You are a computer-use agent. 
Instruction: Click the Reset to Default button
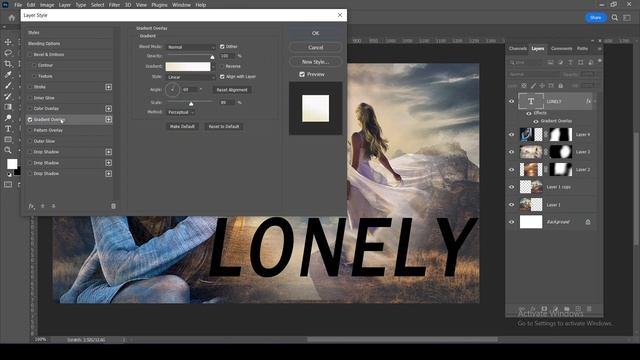tap(224, 127)
